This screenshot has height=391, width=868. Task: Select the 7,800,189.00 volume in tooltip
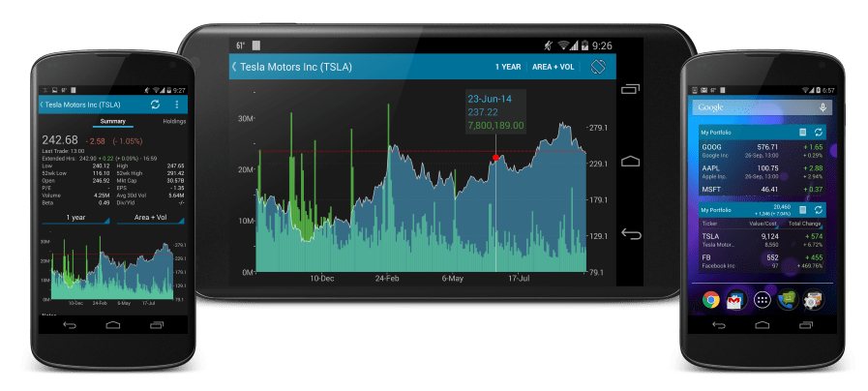tap(495, 126)
